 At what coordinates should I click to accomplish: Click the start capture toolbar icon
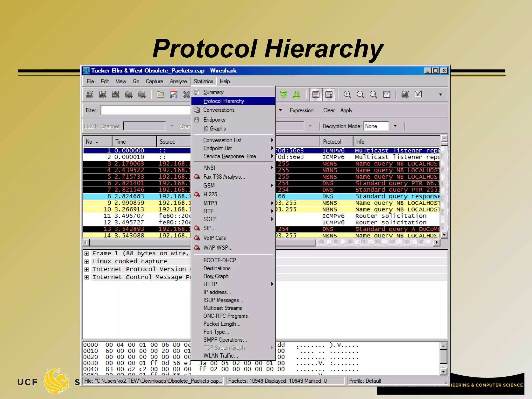[116, 95]
